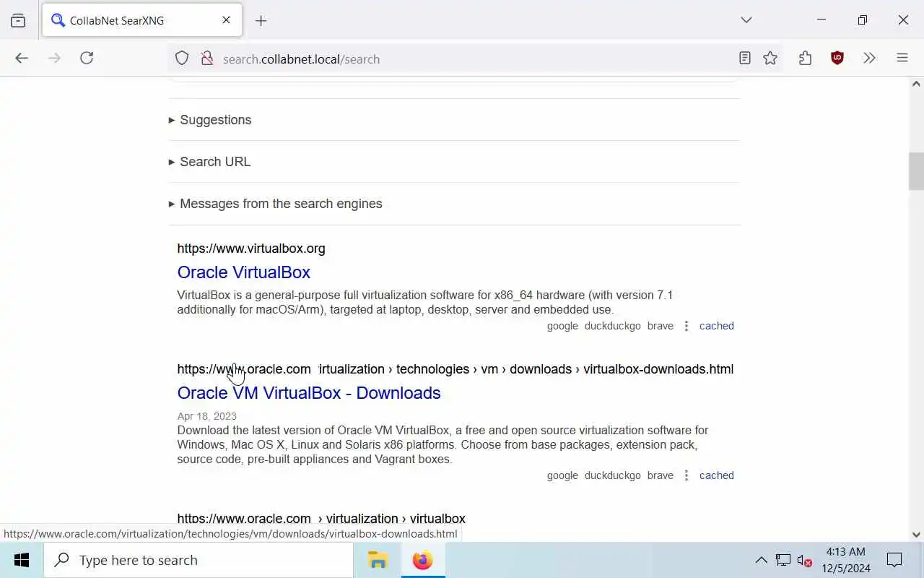Open File Explorer from taskbar
Viewport: 924px width, 578px height.
(378, 560)
